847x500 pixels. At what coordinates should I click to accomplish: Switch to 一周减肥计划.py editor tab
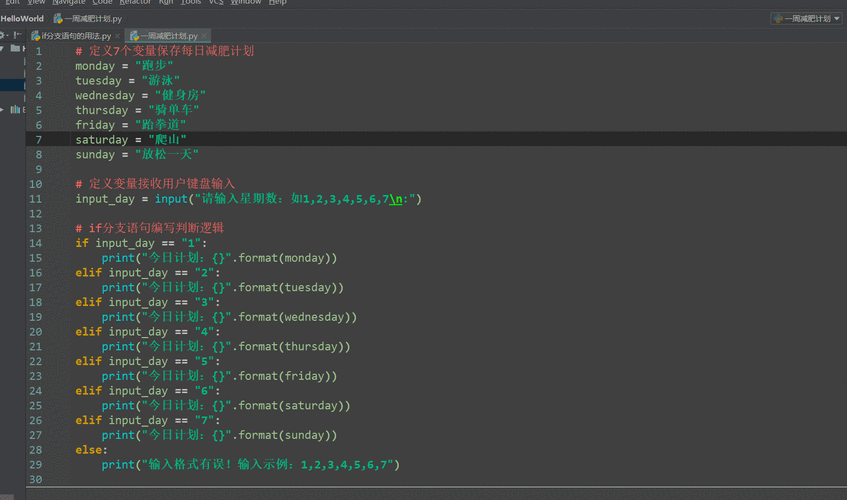[168, 36]
